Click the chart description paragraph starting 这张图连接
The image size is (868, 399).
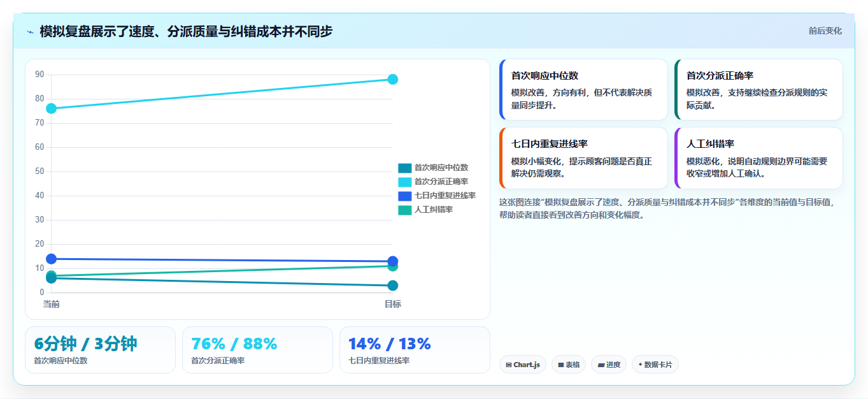[667, 208]
